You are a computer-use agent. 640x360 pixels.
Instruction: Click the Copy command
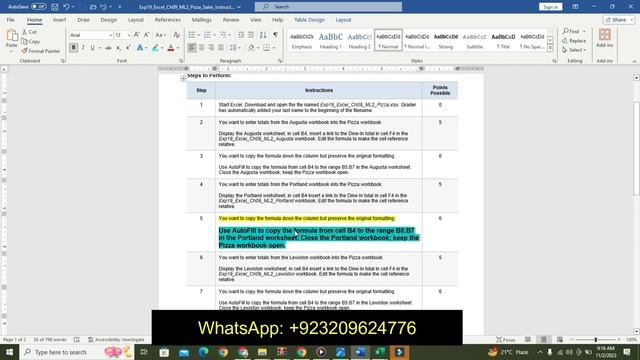pyautogui.click(x=31, y=41)
